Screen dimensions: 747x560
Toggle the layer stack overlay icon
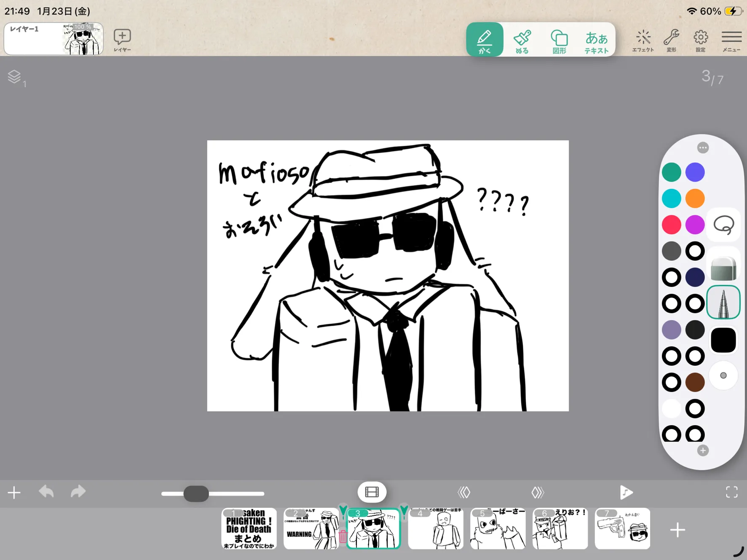coord(15,77)
